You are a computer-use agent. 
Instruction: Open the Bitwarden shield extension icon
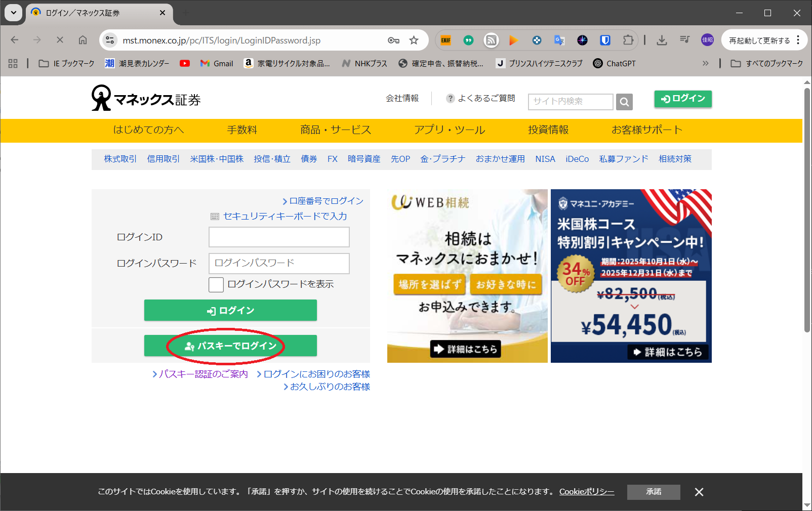click(605, 40)
